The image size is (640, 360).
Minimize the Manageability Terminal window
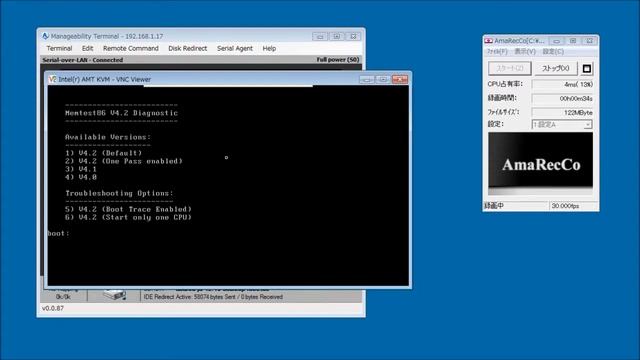click(320, 36)
